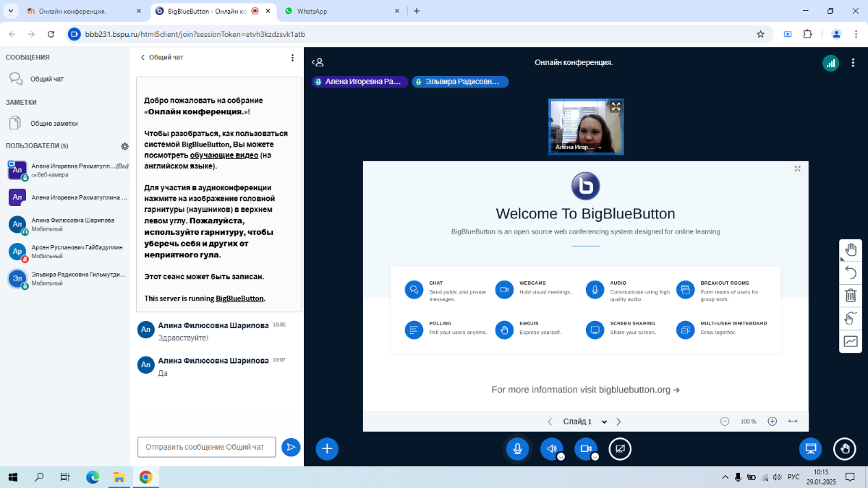
Task: Open the blue plus actions menu
Action: pos(327,449)
